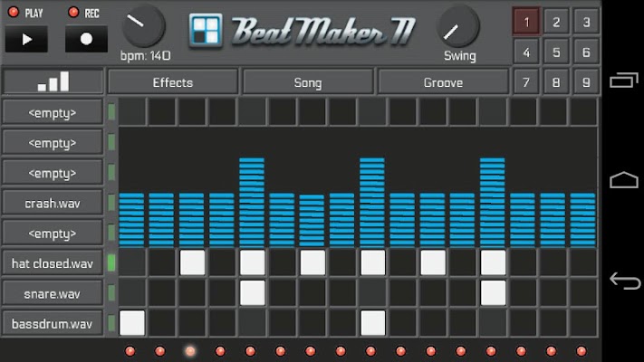Adjust the tall velocity bar at step 13
Screen dimensions: 644x362
(493, 203)
